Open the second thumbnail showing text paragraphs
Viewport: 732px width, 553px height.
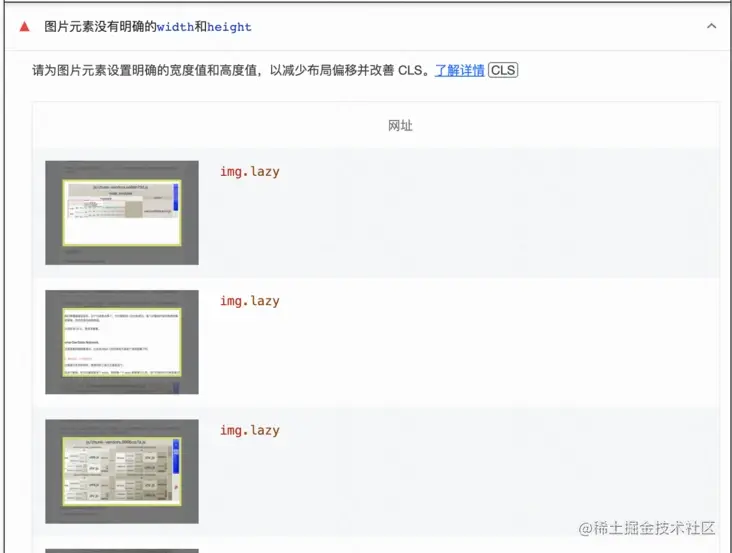click(x=122, y=342)
